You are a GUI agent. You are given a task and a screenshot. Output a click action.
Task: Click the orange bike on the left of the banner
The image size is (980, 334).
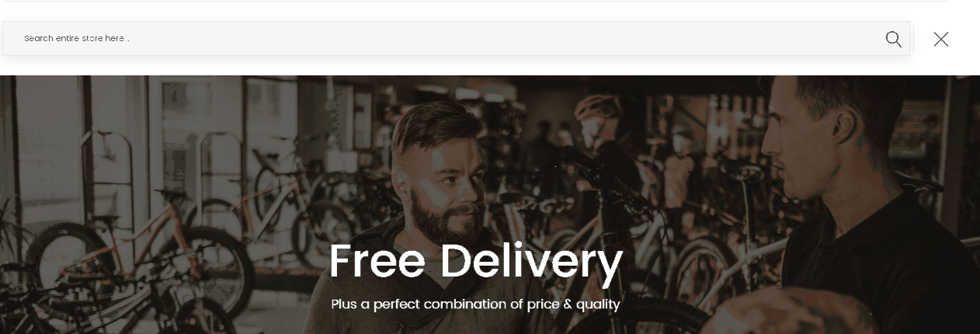click(148, 233)
